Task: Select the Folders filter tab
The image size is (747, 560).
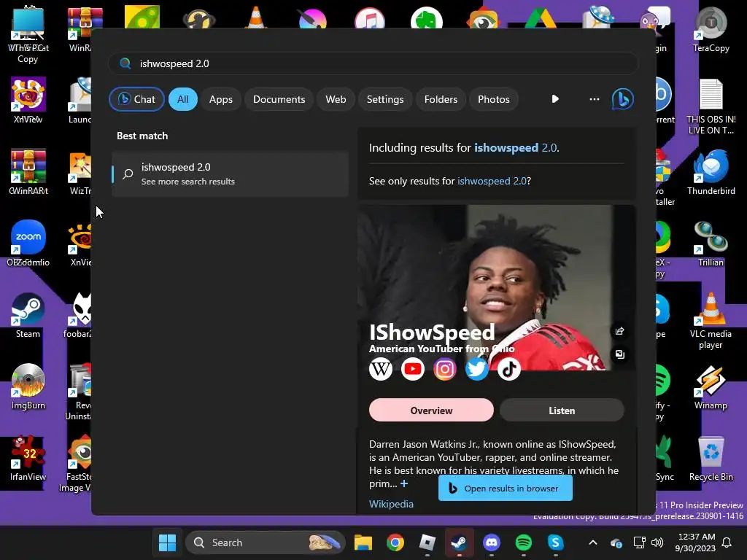Action: [441, 99]
